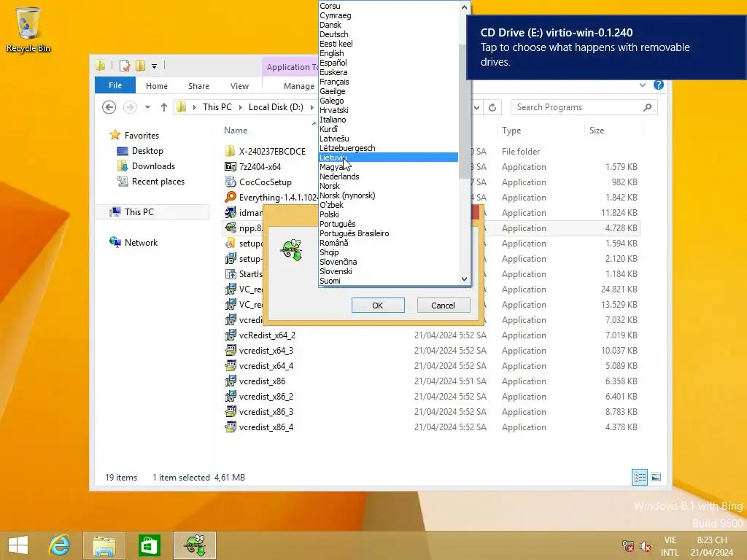Expand the address bar history dropdown

tap(476, 107)
